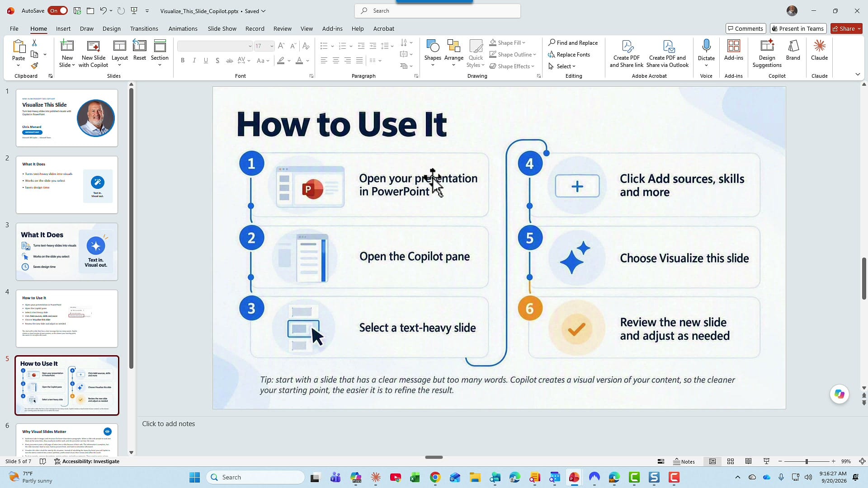Launch the Claude add-in
The height and width of the screenshot is (488, 868).
(819, 50)
